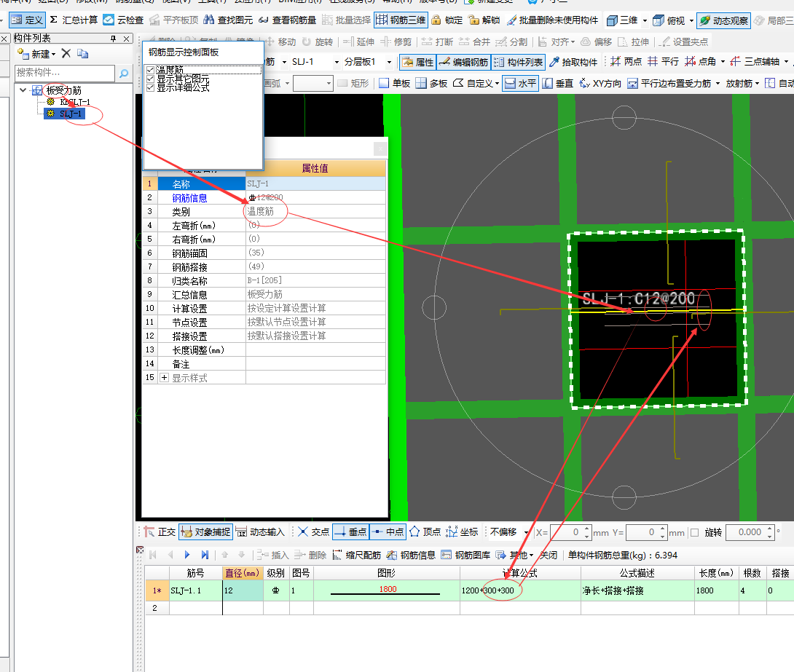
Task: Click 类别 value 温度筋 cell
Action: (315, 212)
